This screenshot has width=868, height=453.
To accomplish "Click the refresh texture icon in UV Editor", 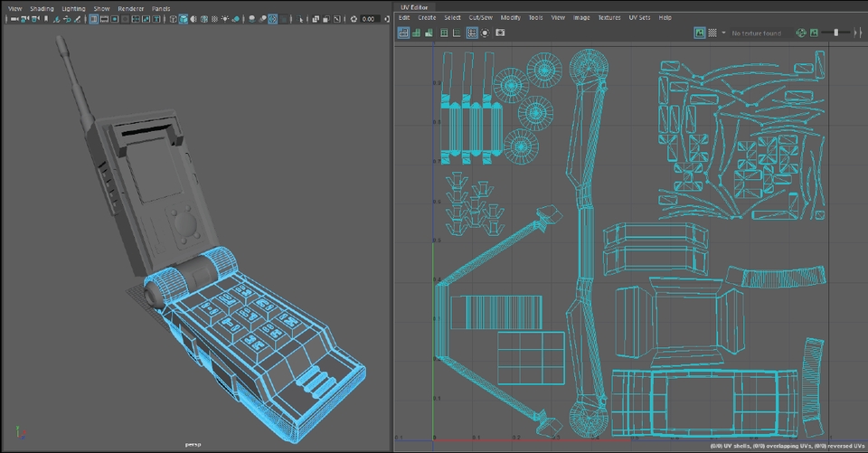I will click(801, 33).
